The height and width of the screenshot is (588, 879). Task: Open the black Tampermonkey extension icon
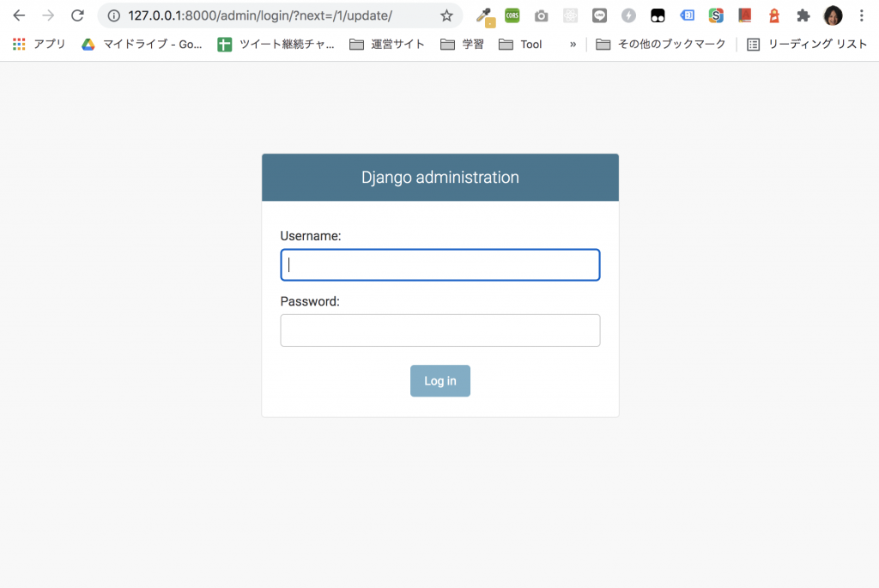coord(658,15)
